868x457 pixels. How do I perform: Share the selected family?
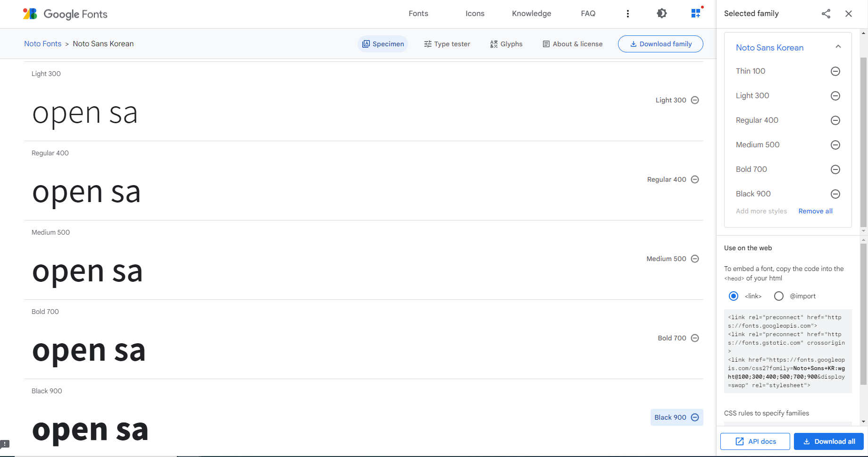pos(826,14)
